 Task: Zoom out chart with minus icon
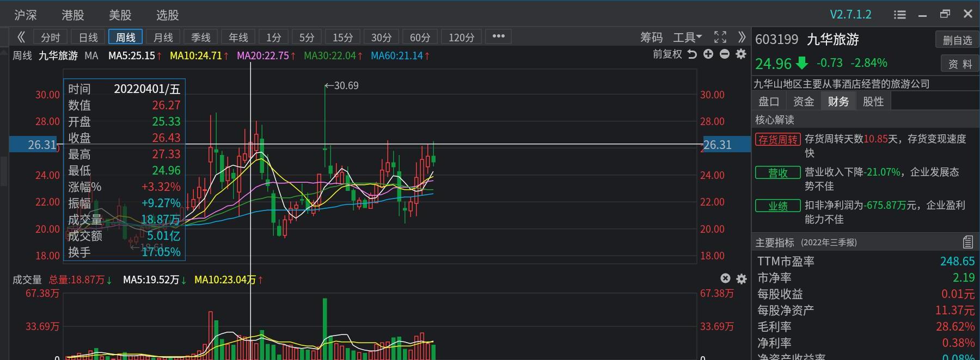click(725, 54)
